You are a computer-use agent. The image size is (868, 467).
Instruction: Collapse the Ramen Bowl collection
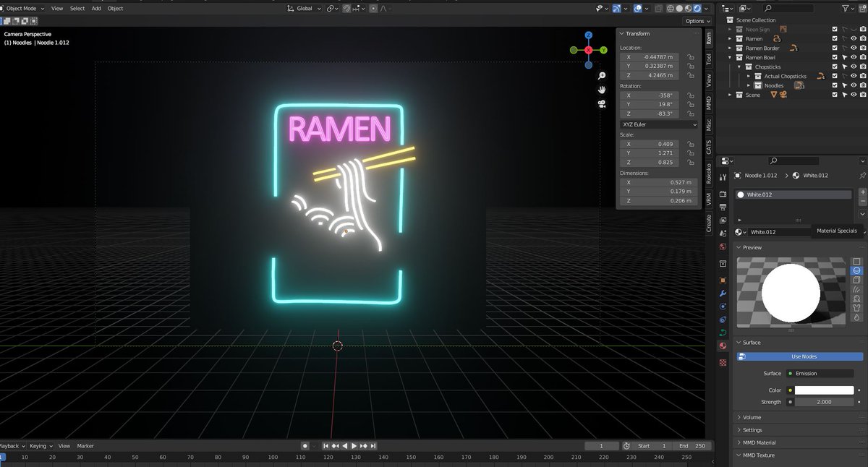click(731, 57)
